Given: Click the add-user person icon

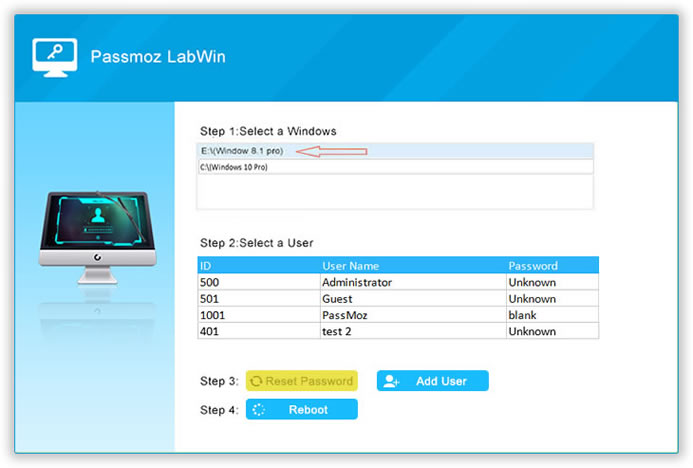Looking at the screenshot, I should tap(391, 381).
